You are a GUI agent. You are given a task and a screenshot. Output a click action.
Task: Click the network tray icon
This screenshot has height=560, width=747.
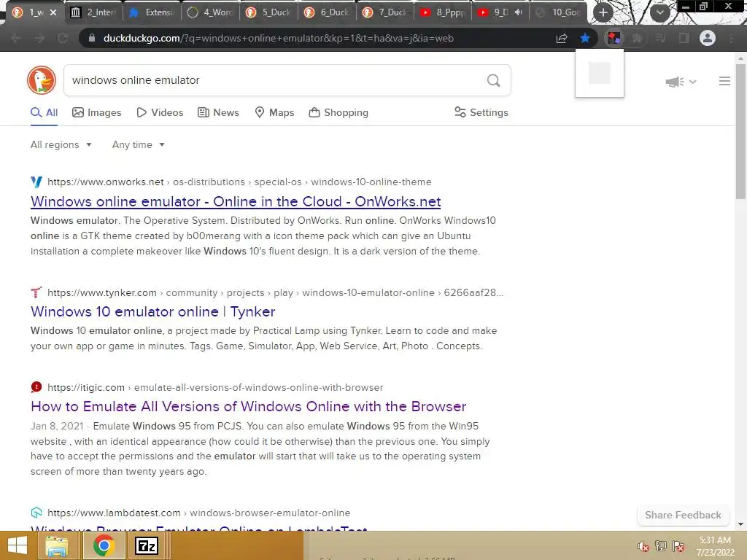661,546
